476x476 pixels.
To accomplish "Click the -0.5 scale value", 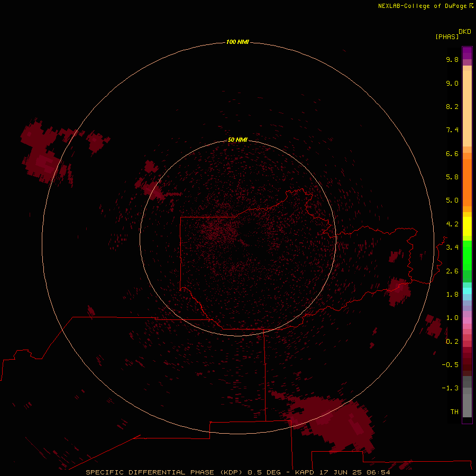I will [450, 365].
